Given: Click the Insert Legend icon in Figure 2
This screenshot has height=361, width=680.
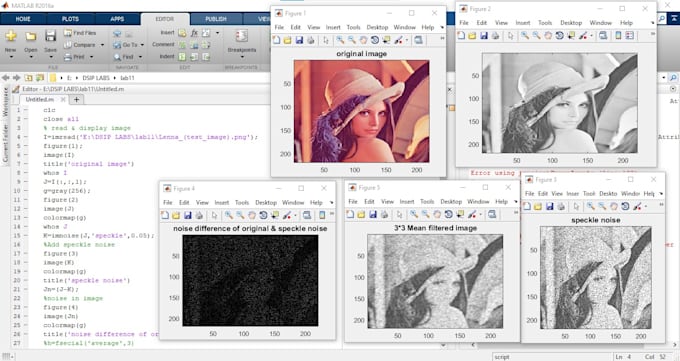Looking at the screenshot, I should 630,36.
